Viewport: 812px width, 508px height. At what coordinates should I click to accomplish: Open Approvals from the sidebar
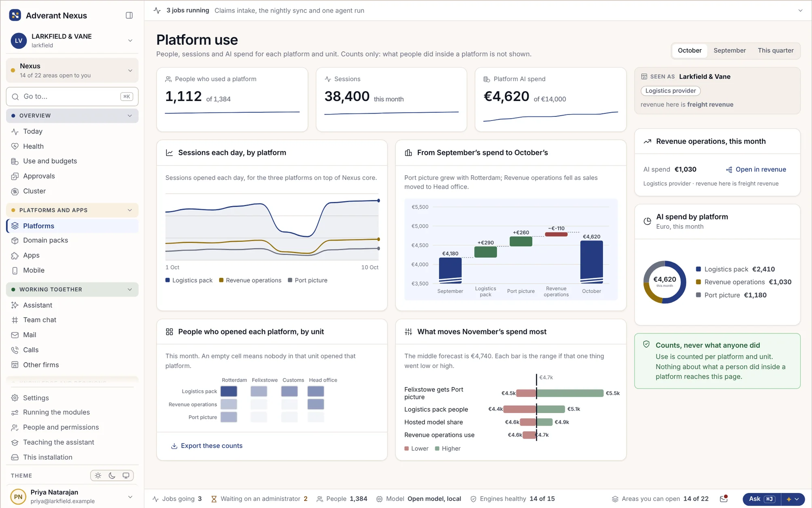point(72,176)
